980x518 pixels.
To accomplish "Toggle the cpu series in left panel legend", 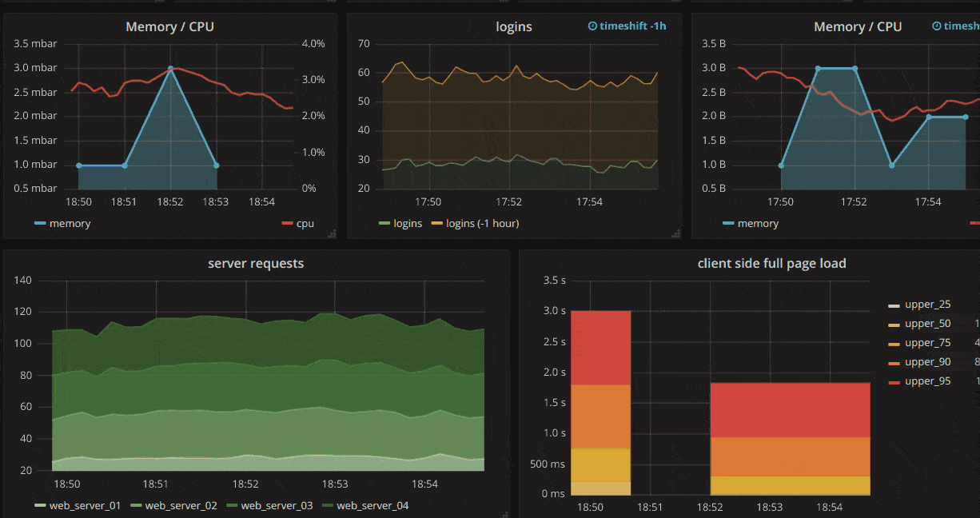I will [305, 224].
